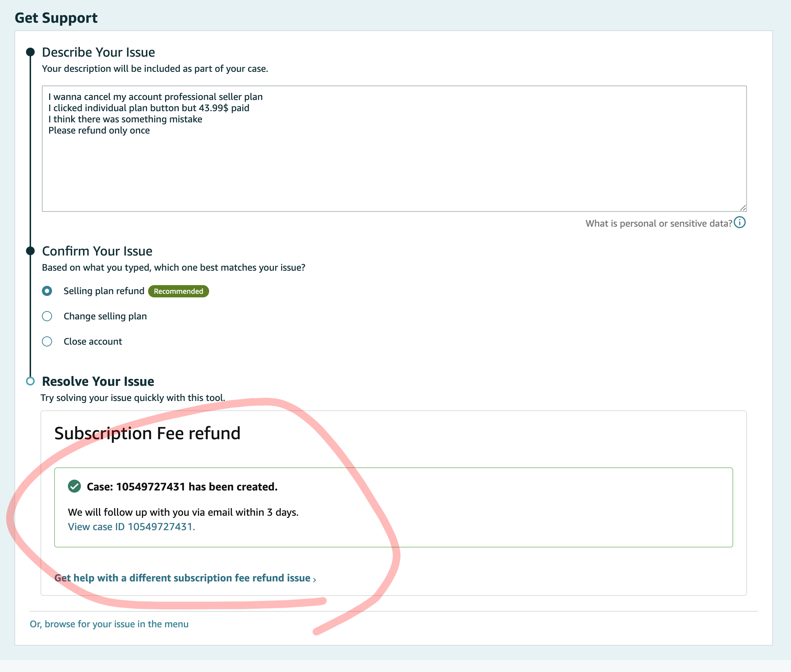Click the Describe Your Issue heading
Screen dimensions: 791x672
(98, 52)
